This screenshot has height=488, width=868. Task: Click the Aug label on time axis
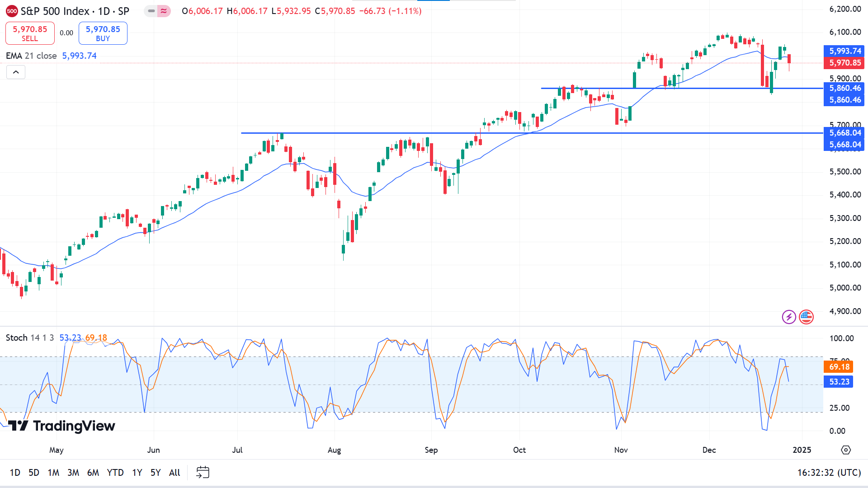pyautogui.click(x=334, y=450)
